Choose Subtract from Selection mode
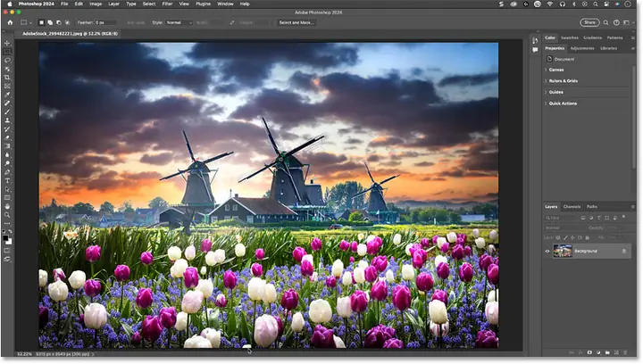Screen dimensions: 643x364 (59, 22)
